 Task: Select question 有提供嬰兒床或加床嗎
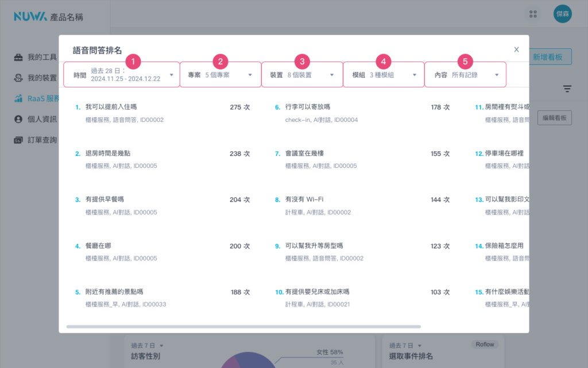point(317,292)
